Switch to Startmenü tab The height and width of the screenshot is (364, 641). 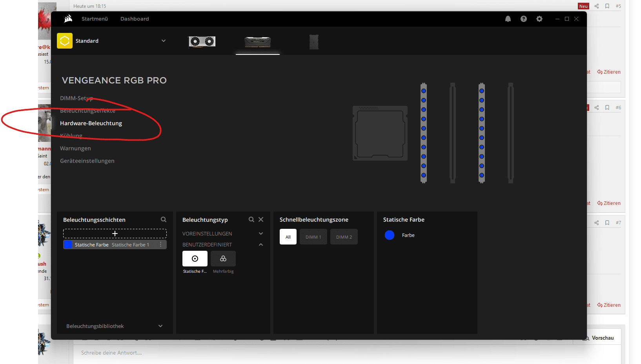point(95,19)
